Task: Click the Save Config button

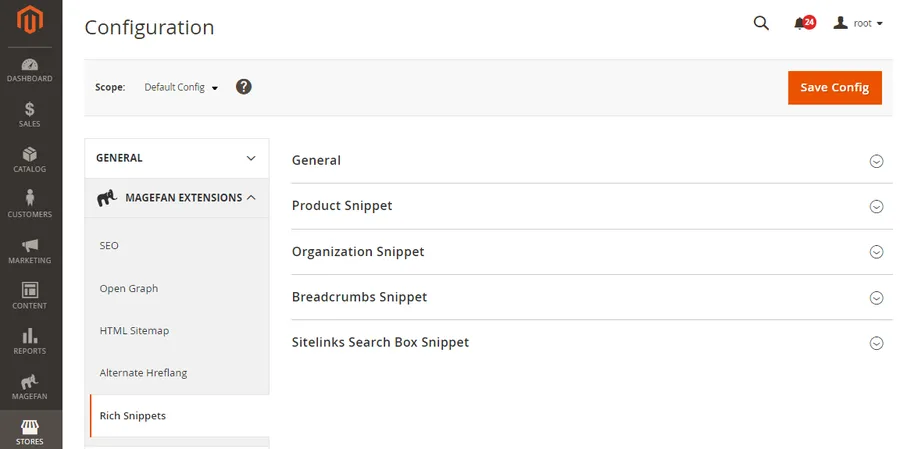Action: [835, 88]
